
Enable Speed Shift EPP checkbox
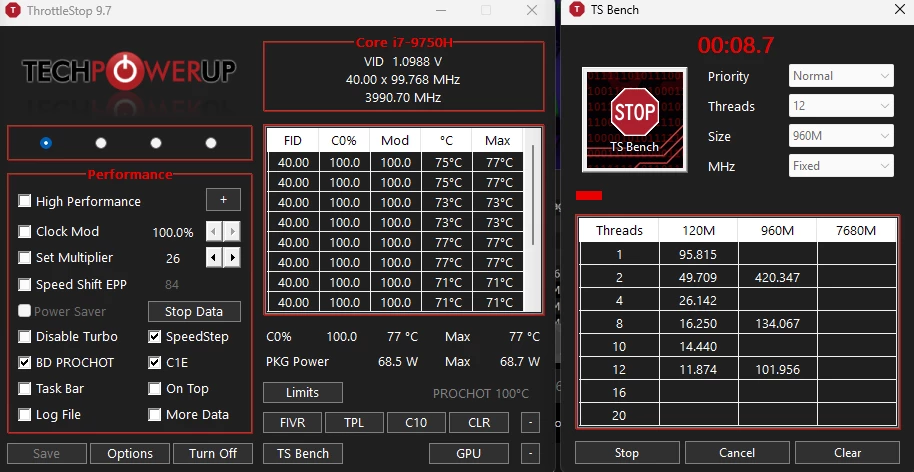[x=24, y=284]
